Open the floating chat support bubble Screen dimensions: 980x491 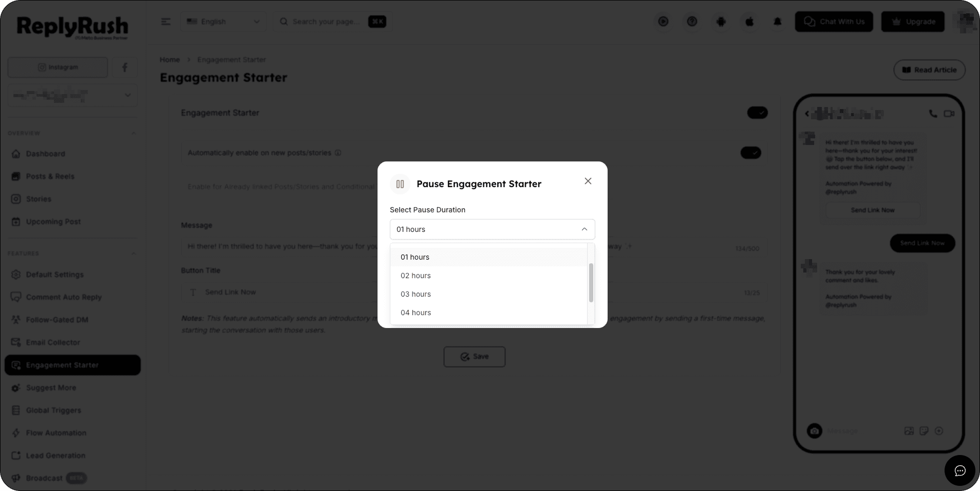point(959,470)
